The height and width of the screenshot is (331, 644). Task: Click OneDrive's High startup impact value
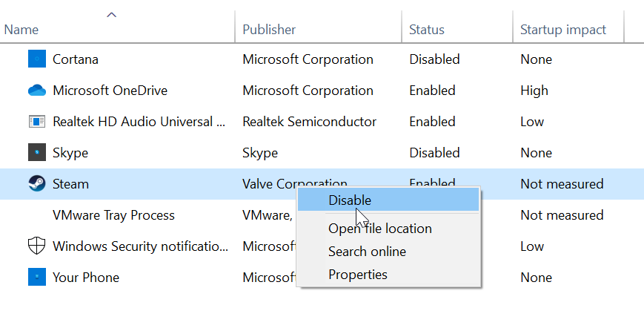[x=534, y=91]
